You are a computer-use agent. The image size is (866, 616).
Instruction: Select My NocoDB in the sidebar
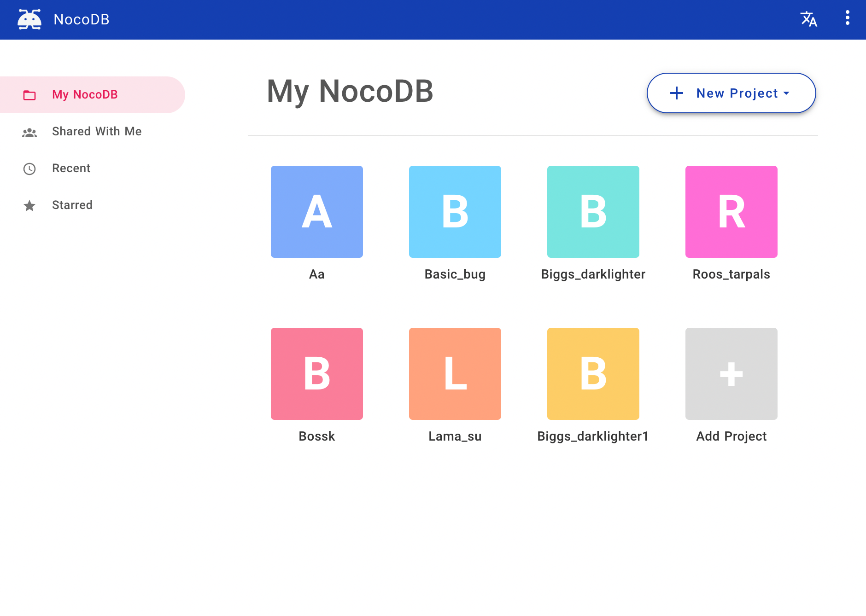click(x=84, y=95)
